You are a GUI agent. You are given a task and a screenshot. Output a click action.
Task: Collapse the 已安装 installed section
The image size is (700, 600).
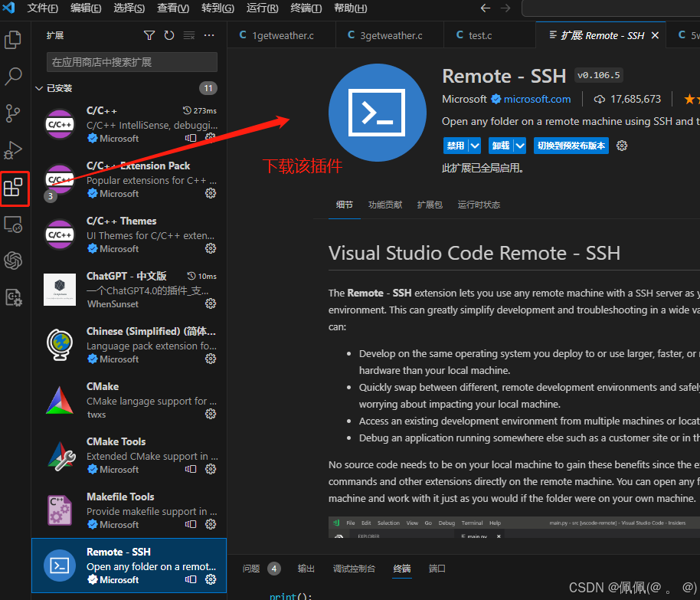[x=39, y=88]
